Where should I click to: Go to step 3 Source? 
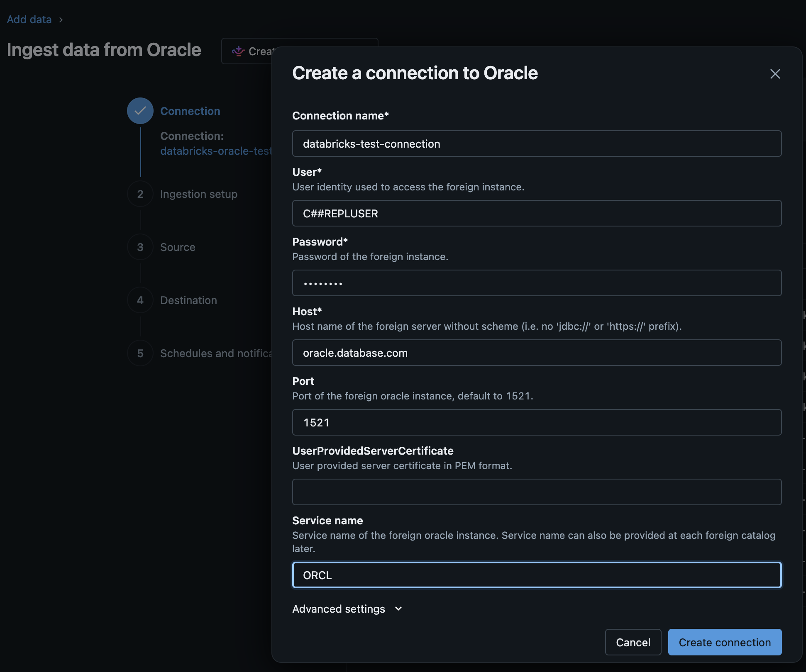(178, 247)
